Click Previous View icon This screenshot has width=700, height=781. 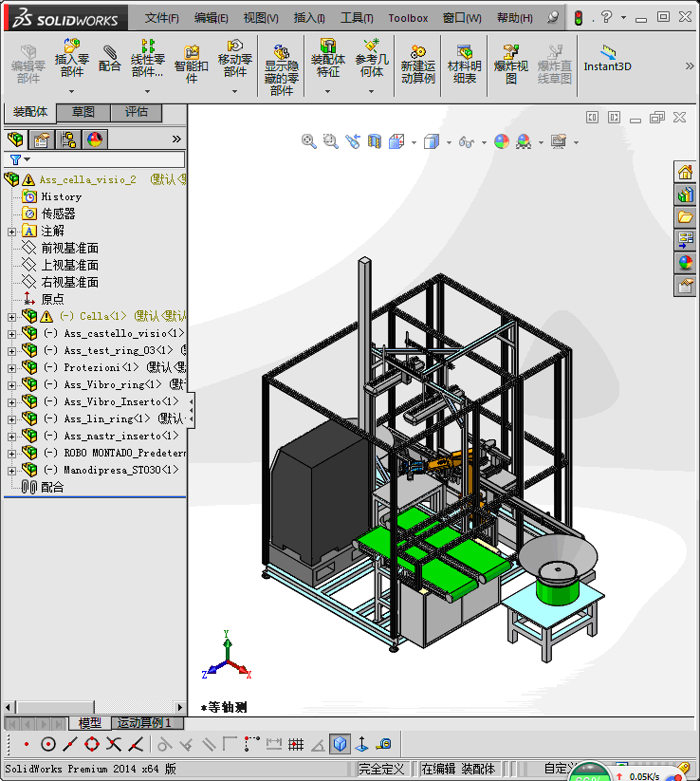point(353,141)
